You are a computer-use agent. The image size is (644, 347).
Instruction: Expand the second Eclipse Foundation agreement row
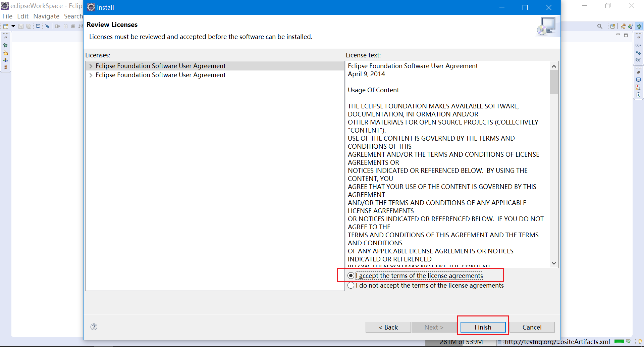coord(91,75)
